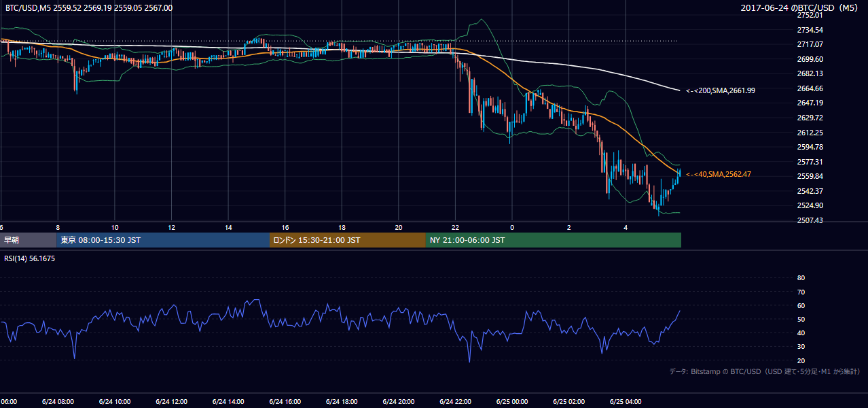Screen dimensions: 868x408
Task: Click RSI axis level 30
Action: pos(801,347)
